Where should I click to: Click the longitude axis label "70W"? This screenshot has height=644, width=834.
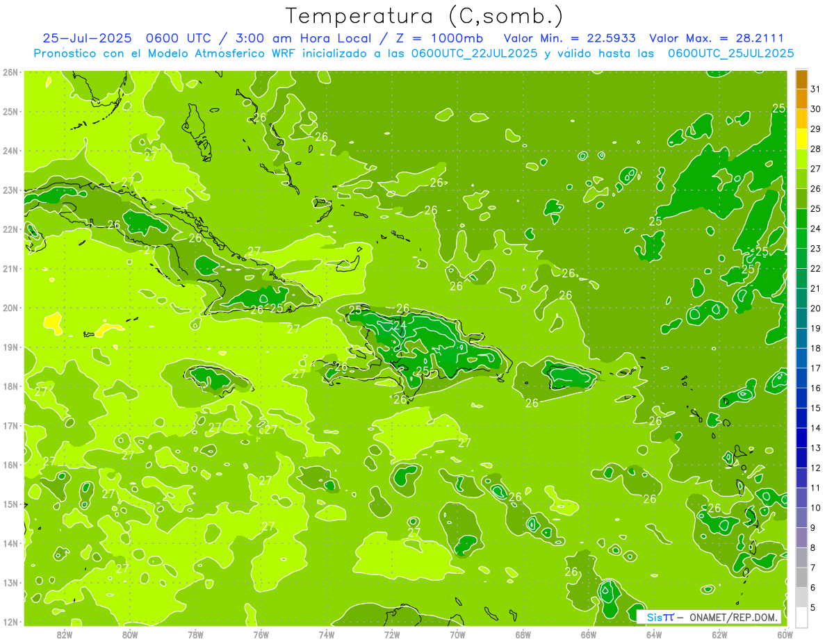457,634
